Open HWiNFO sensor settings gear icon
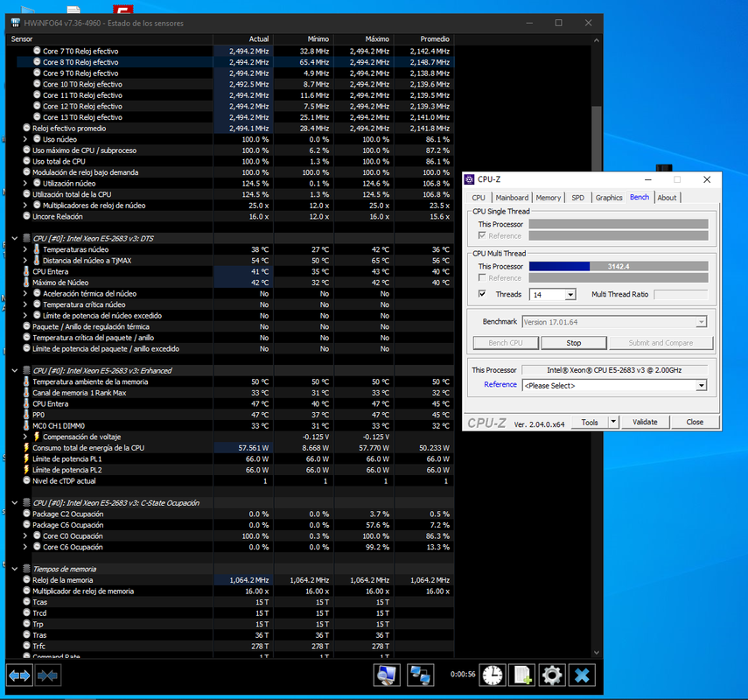The width and height of the screenshot is (748, 700). pos(552,675)
